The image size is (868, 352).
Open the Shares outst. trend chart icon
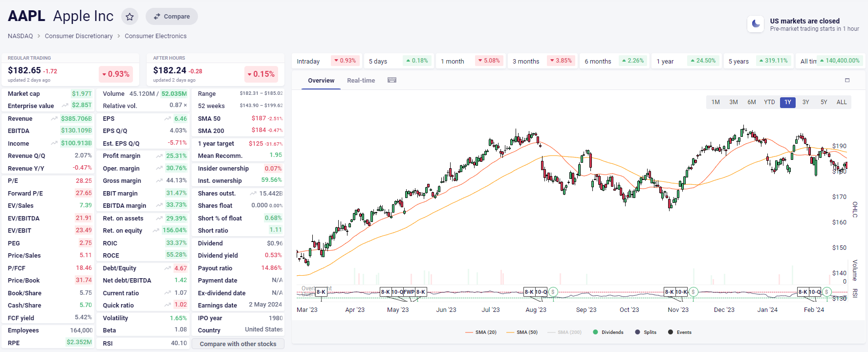253,193
